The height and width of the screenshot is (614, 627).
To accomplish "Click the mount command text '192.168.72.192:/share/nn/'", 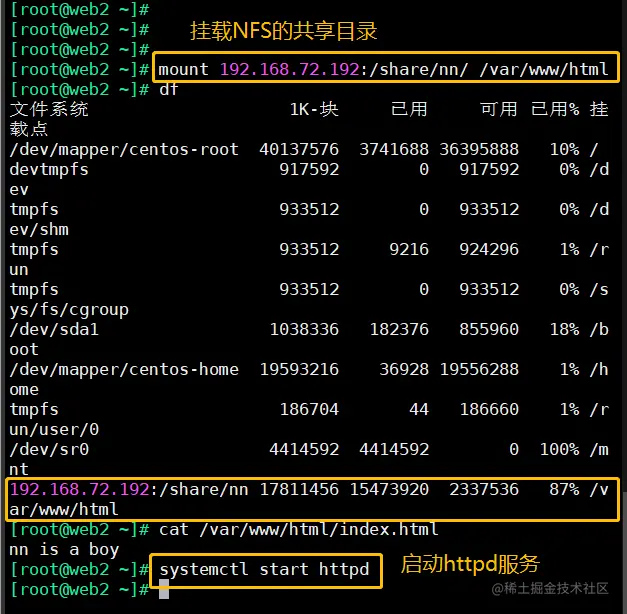I will pos(343,70).
